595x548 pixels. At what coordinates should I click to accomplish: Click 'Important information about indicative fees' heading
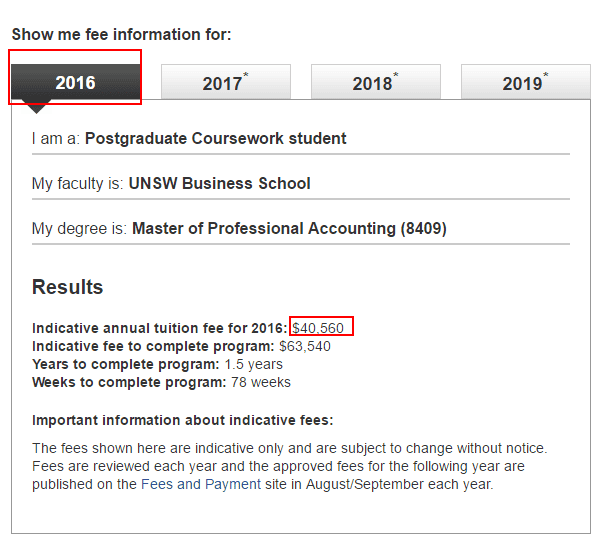click(183, 420)
